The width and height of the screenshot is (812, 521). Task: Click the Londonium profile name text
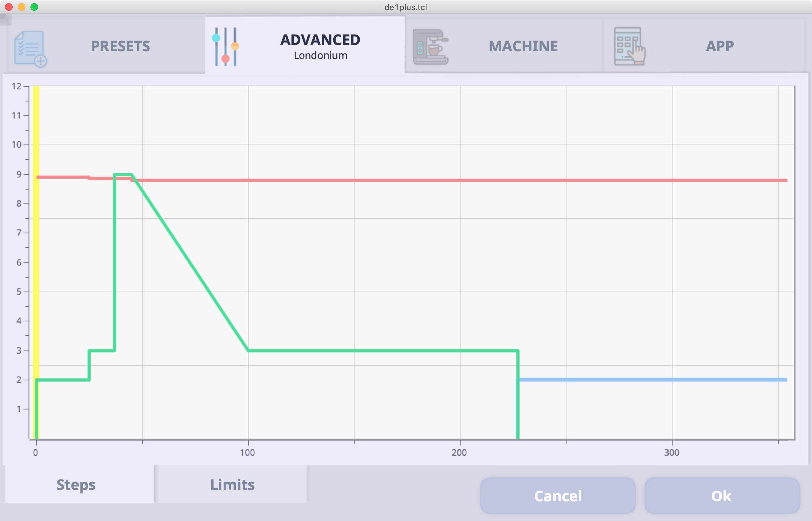point(320,55)
